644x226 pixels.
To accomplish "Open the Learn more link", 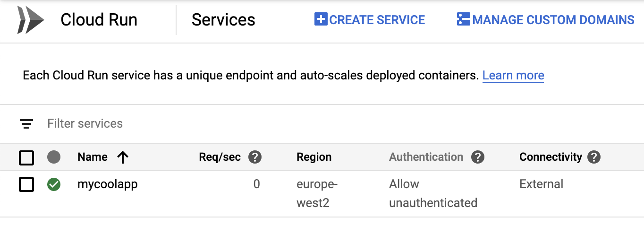I will pos(513,75).
